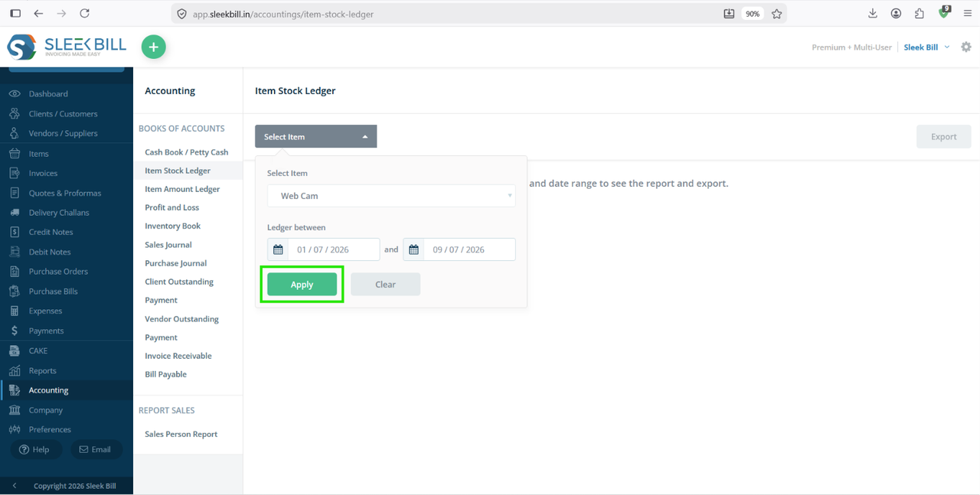Click the Expenses calculator icon
The height and width of the screenshot is (495, 980).
pyautogui.click(x=15, y=311)
